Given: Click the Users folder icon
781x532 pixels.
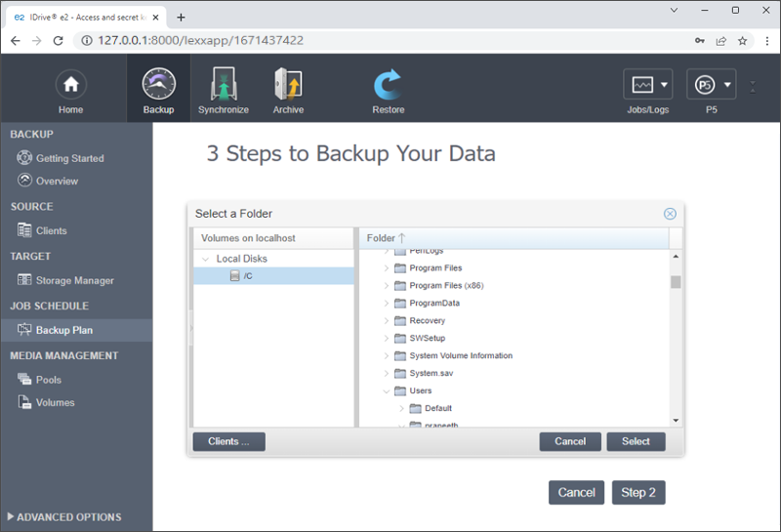Looking at the screenshot, I should pyautogui.click(x=400, y=391).
